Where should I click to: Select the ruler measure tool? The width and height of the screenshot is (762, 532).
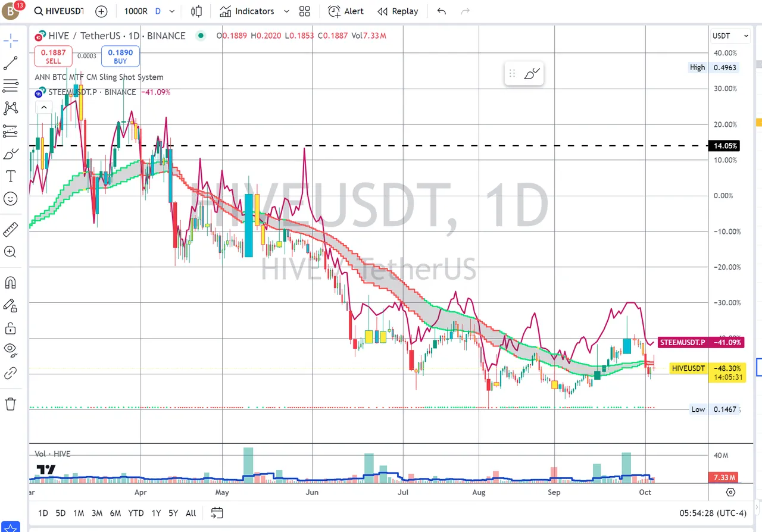(10, 229)
